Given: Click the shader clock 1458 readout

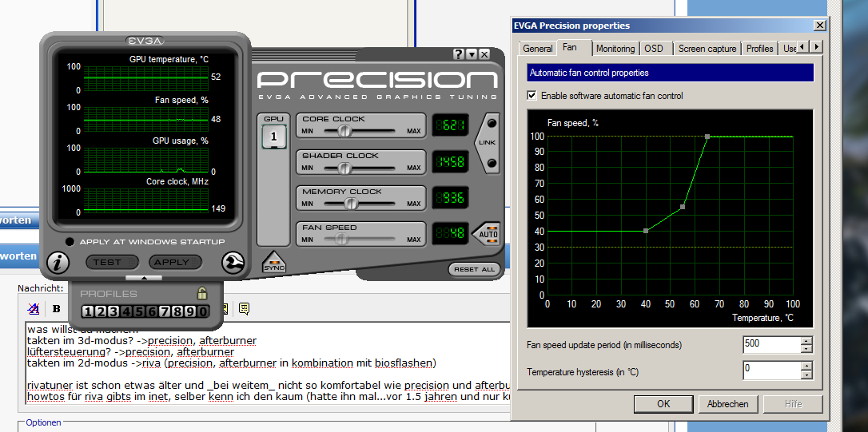Looking at the screenshot, I should pyautogui.click(x=450, y=161).
